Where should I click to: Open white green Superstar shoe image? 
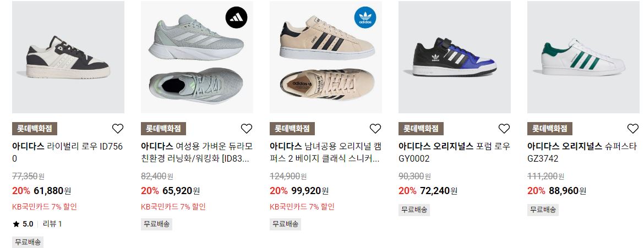(583, 57)
